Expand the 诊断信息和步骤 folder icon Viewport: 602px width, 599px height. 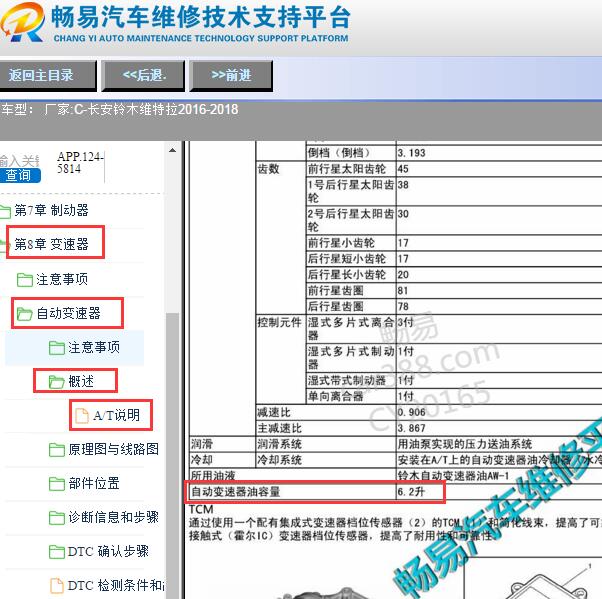tap(56, 518)
